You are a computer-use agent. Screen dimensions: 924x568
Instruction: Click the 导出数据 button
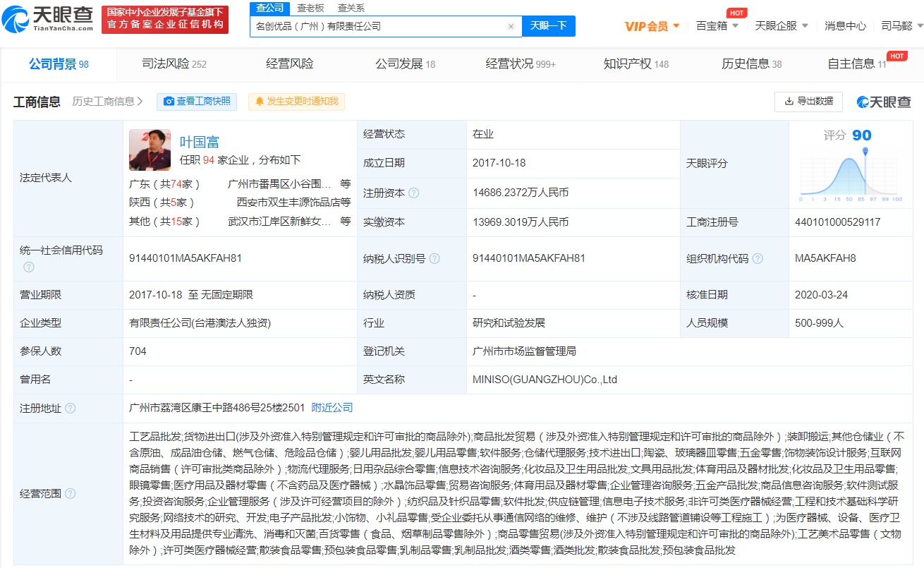pyautogui.click(x=808, y=102)
